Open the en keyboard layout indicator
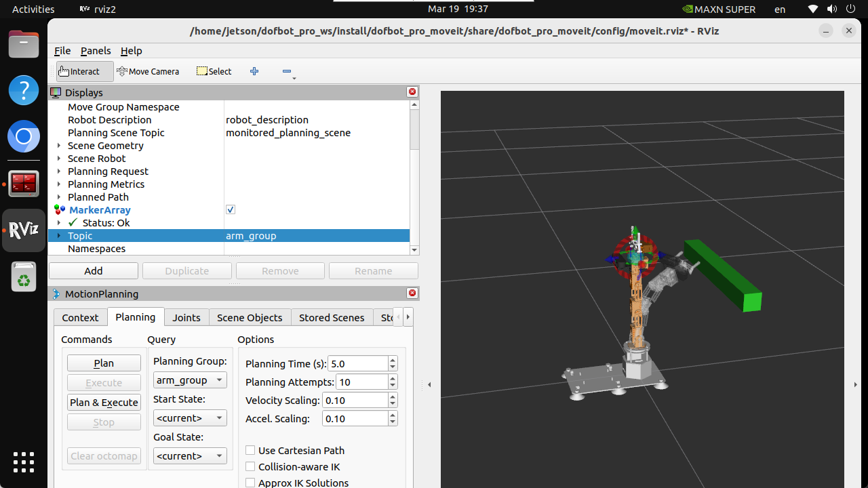This screenshot has height=488, width=868. point(780,9)
